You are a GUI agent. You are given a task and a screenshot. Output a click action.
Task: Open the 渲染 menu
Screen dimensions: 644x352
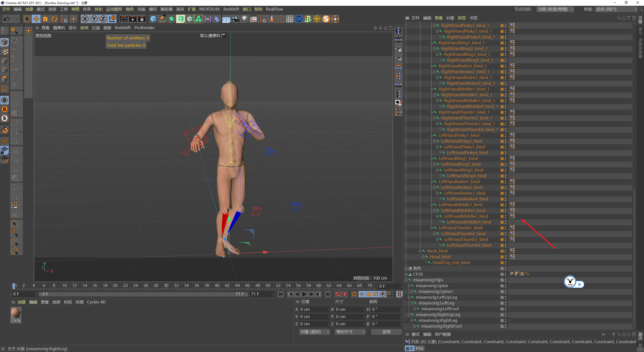(x=180, y=9)
